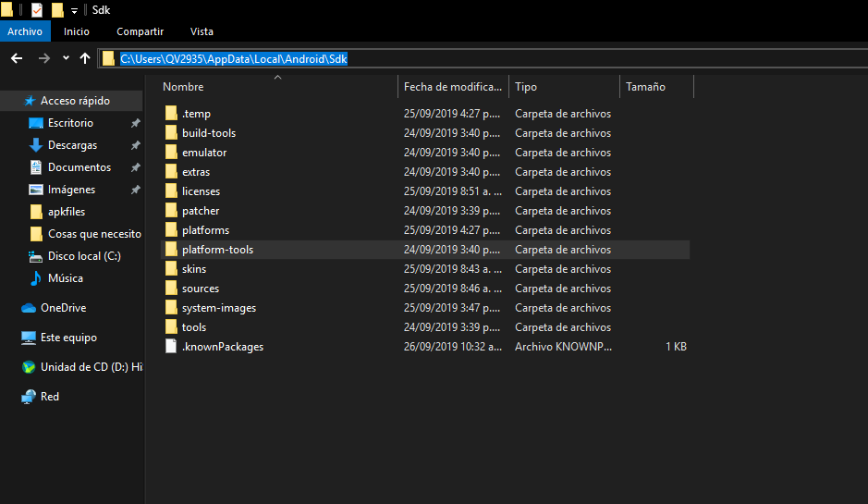Viewport: 868px width, 504px height.
Task: Select Disco local (C:) in sidebar
Action: click(x=83, y=256)
